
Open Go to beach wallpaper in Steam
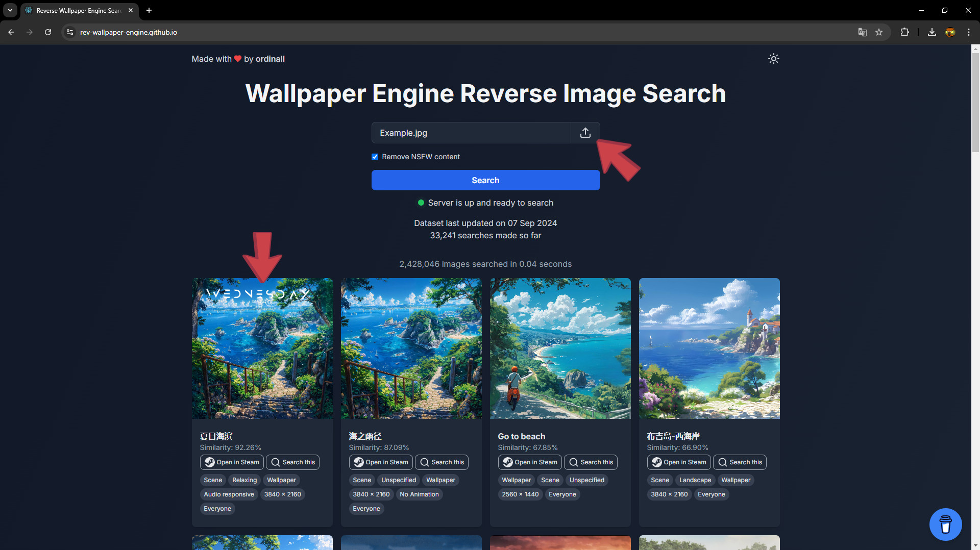[x=530, y=462]
